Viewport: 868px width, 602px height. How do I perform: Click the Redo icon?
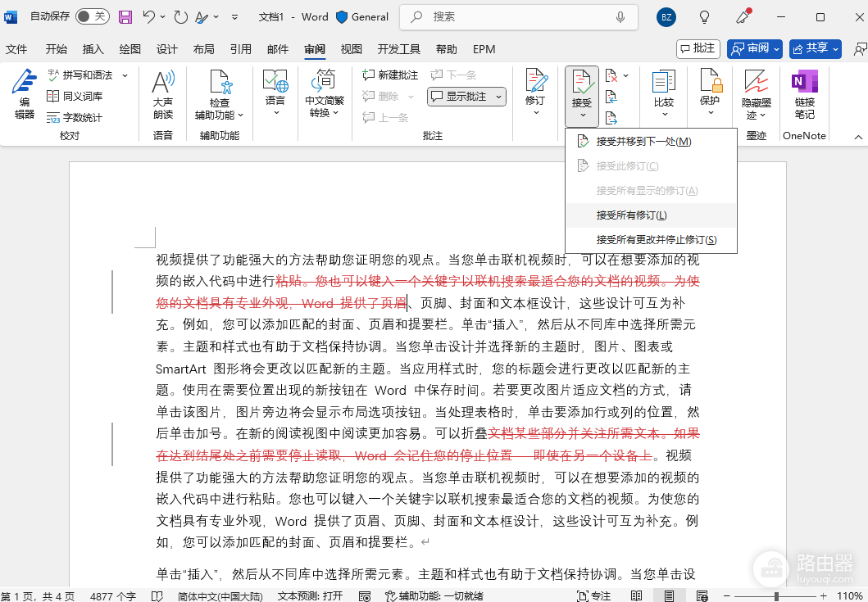(180, 17)
